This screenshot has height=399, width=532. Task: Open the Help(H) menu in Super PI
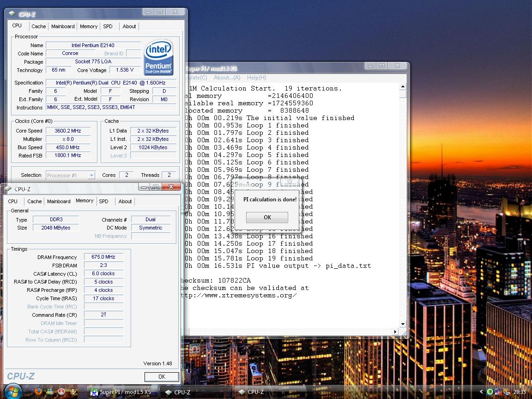(256, 78)
